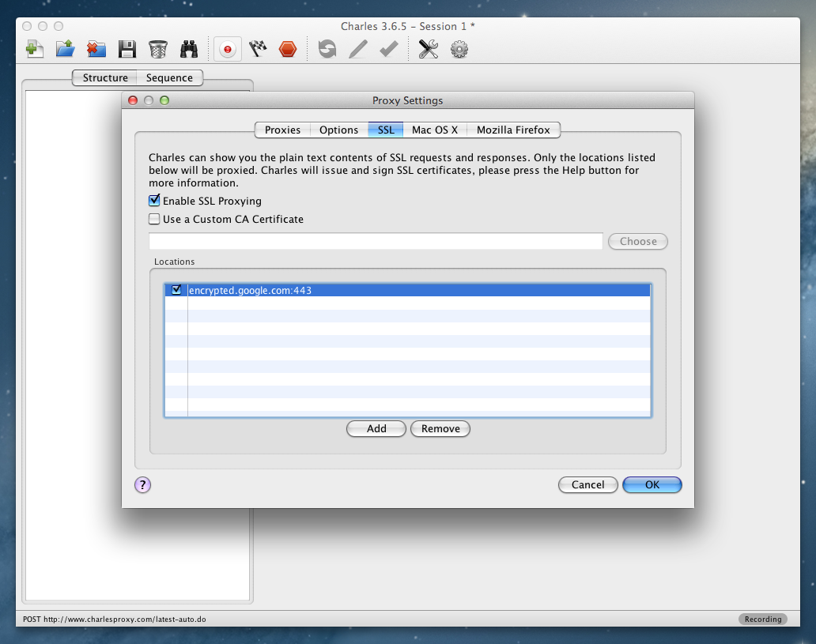Switch to the Proxies tab
The image size is (816, 644).
[x=282, y=130]
